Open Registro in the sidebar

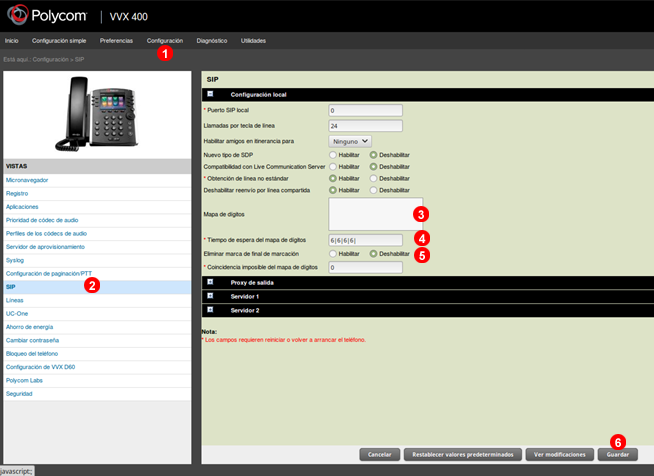[x=97, y=194]
